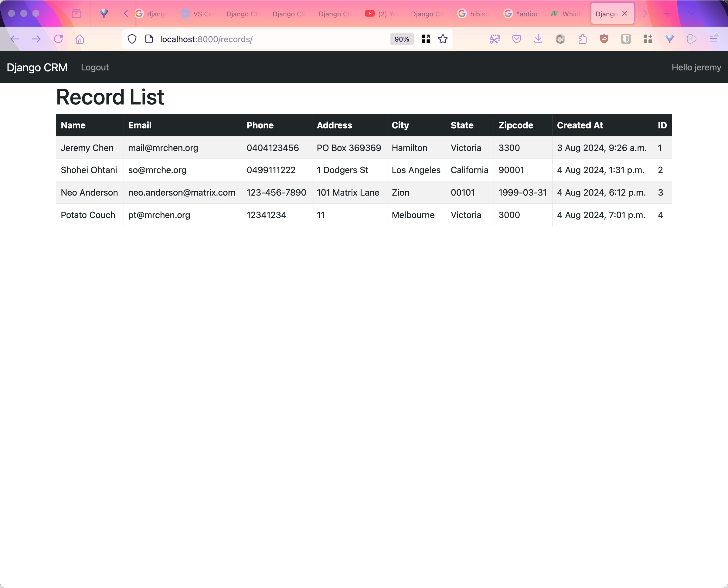
Task: Open a new tab with plus button
Action: tap(667, 13)
